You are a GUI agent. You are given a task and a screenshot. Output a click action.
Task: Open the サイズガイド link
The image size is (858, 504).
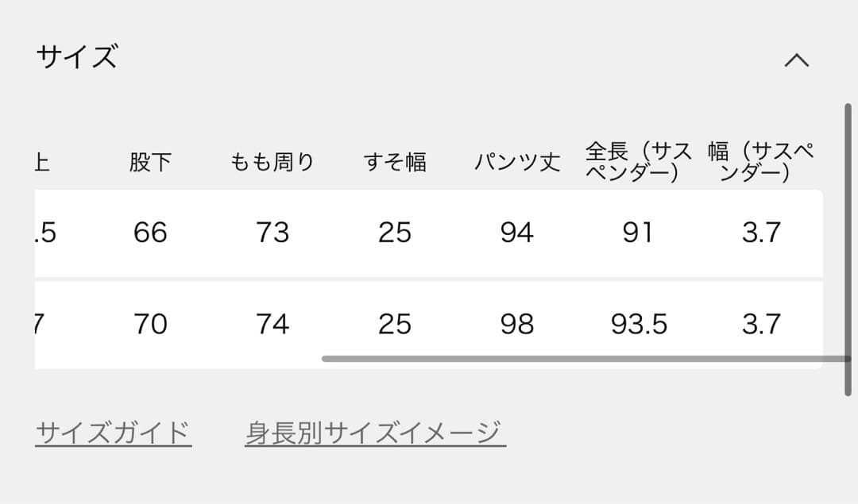[113, 433]
